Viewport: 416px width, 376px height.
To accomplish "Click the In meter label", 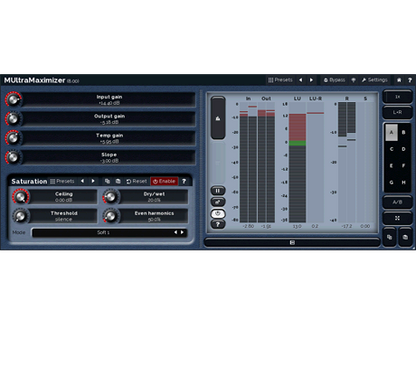I will click(248, 99).
